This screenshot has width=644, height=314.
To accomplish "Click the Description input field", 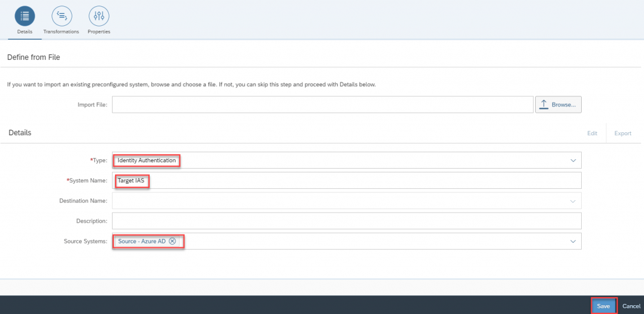I will tap(347, 221).
